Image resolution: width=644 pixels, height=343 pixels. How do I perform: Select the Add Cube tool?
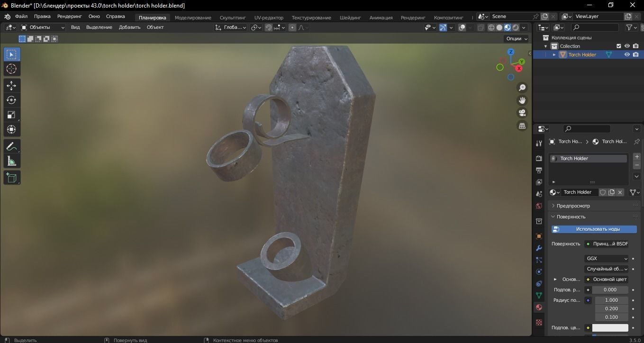12,178
